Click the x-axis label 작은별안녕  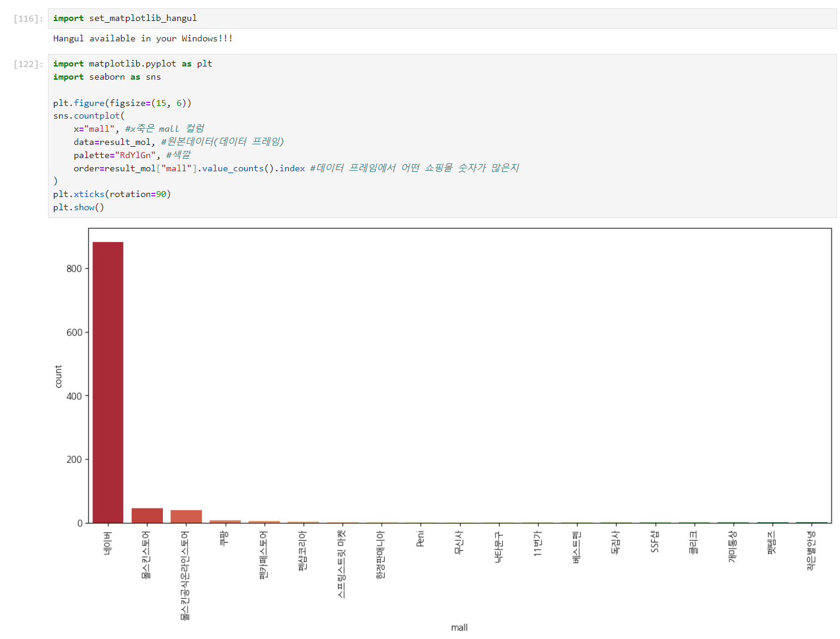coord(811,550)
